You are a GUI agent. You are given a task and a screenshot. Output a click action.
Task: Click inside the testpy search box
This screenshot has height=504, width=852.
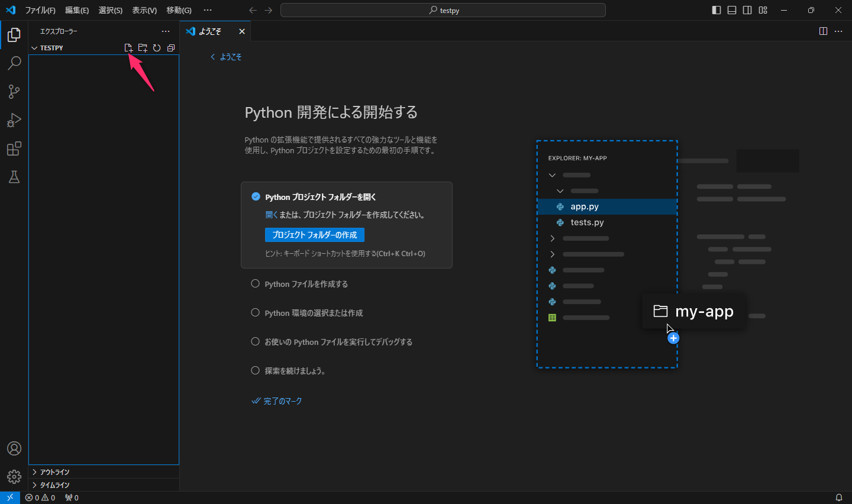pyautogui.click(x=444, y=10)
